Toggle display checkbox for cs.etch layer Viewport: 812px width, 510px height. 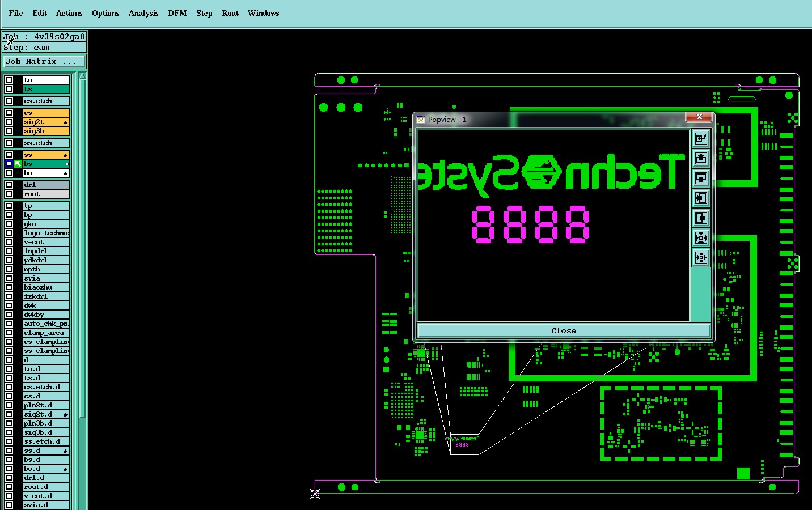pyautogui.click(x=9, y=101)
